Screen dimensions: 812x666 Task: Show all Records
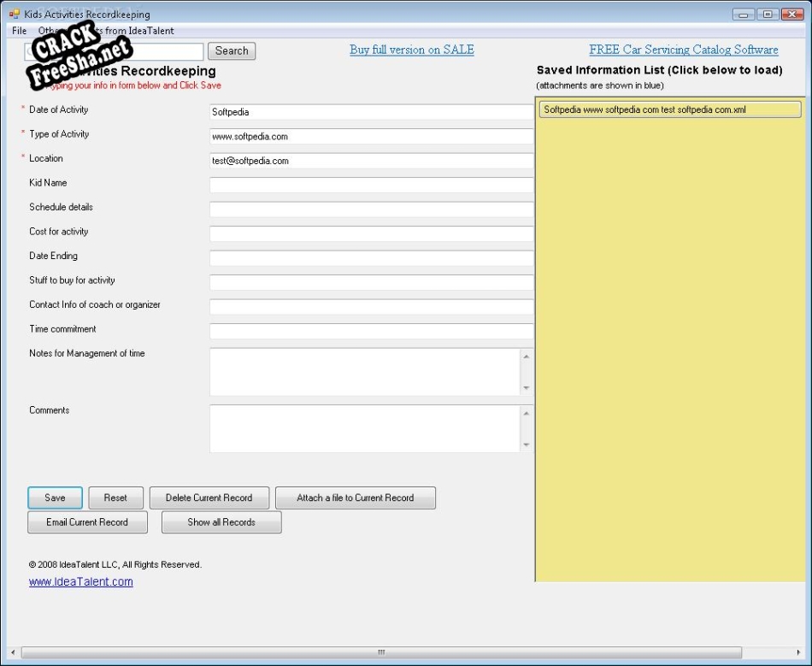tap(221, 522)
